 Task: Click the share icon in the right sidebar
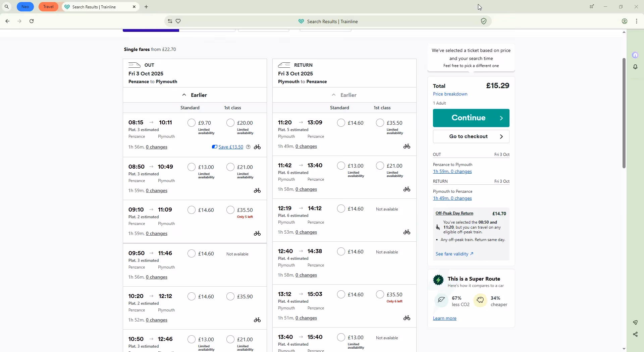pyautogui.click(x=635, y=334)
